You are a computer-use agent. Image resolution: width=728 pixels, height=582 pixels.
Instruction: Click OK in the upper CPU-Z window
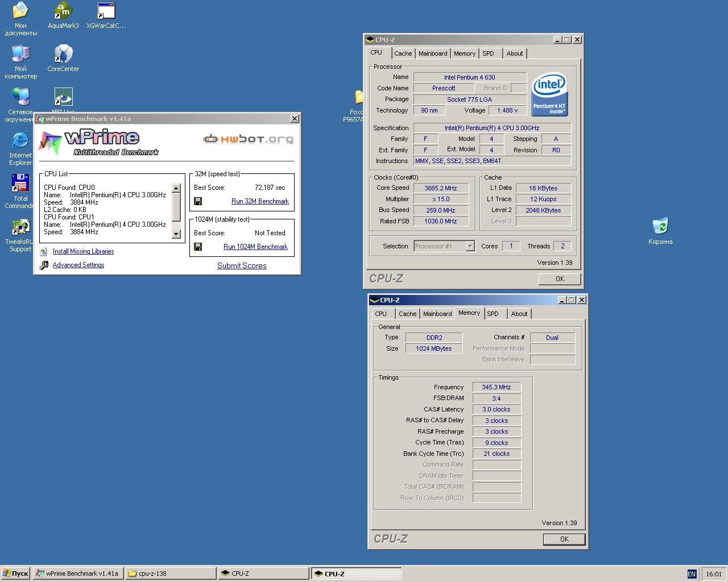[x=560, y=279]
